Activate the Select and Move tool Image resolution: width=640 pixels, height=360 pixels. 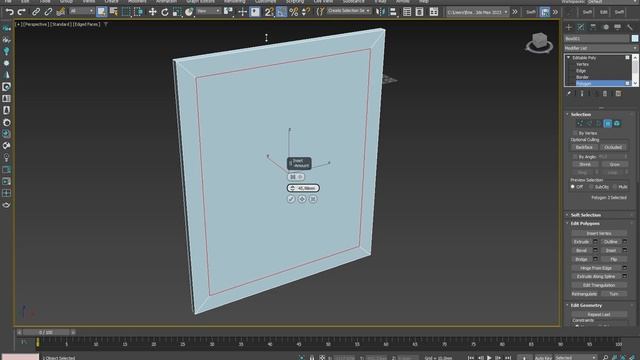[x=152, y=12]
